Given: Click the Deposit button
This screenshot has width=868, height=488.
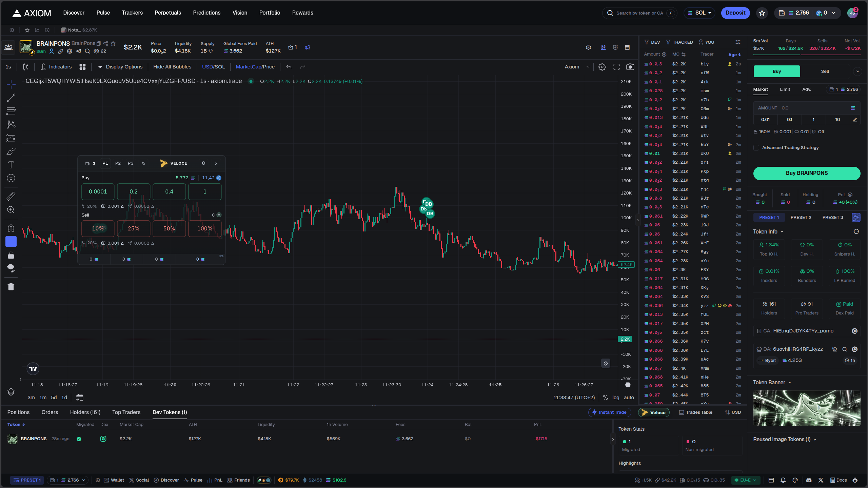Looking at the screenshot, I should click(735, 13).
